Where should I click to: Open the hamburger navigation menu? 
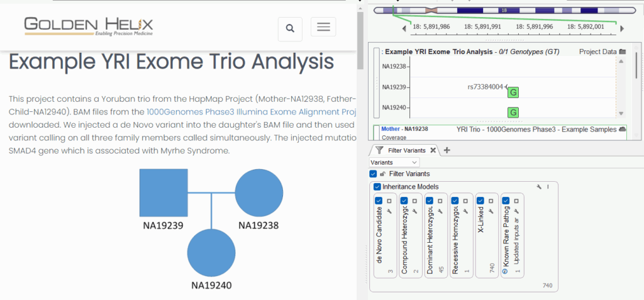click(x=323, y=27)
